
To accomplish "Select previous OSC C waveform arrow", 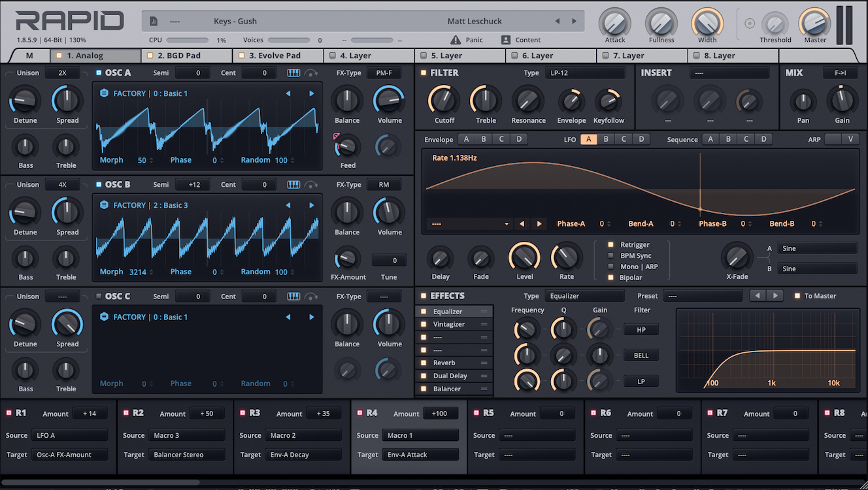I will (288, 317).
